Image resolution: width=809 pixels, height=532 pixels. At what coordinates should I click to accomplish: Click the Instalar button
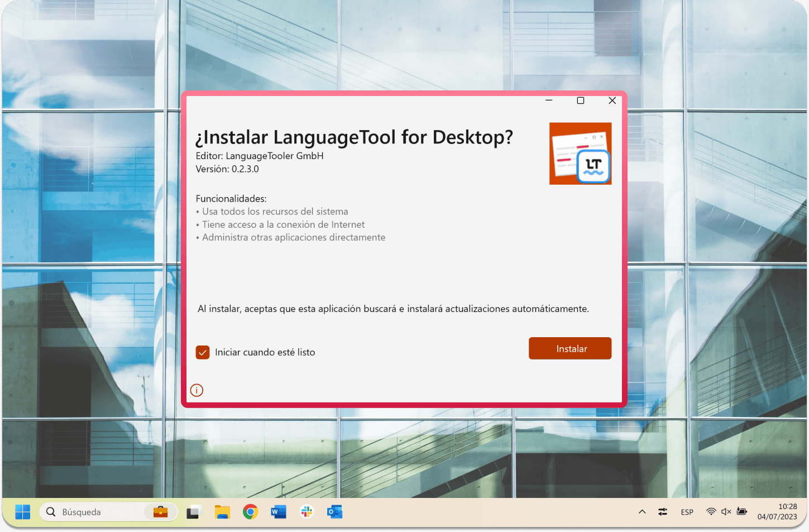(x=570, y=348)
